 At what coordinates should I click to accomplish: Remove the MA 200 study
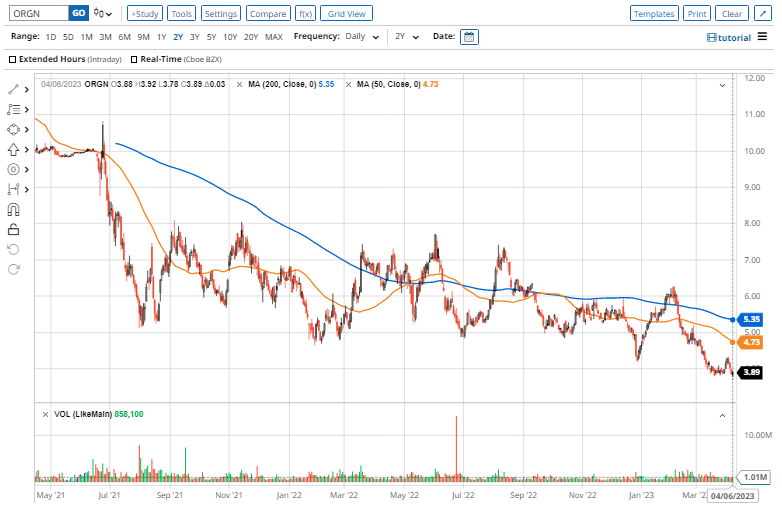pyautogui.click(x=239, y=85)
